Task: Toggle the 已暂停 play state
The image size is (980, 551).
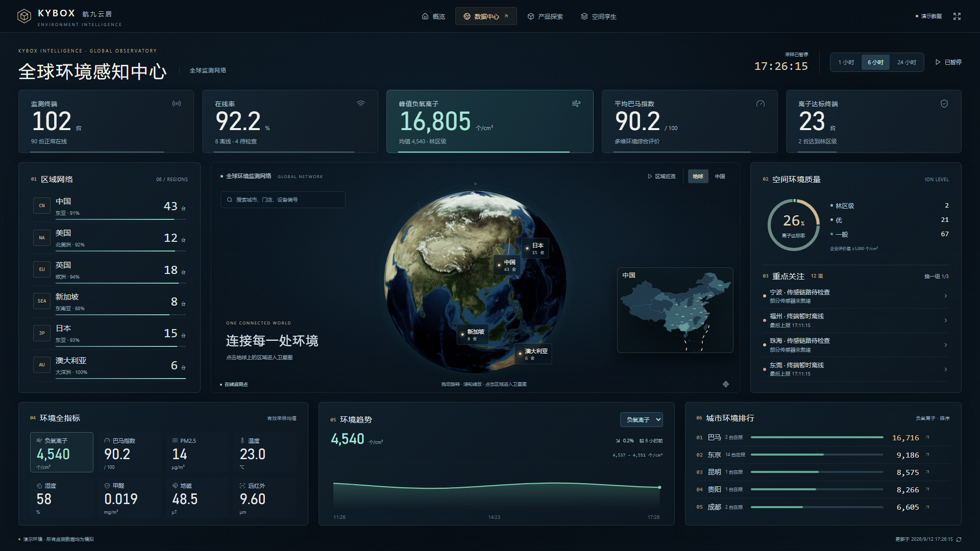Action: coord(948,62)
